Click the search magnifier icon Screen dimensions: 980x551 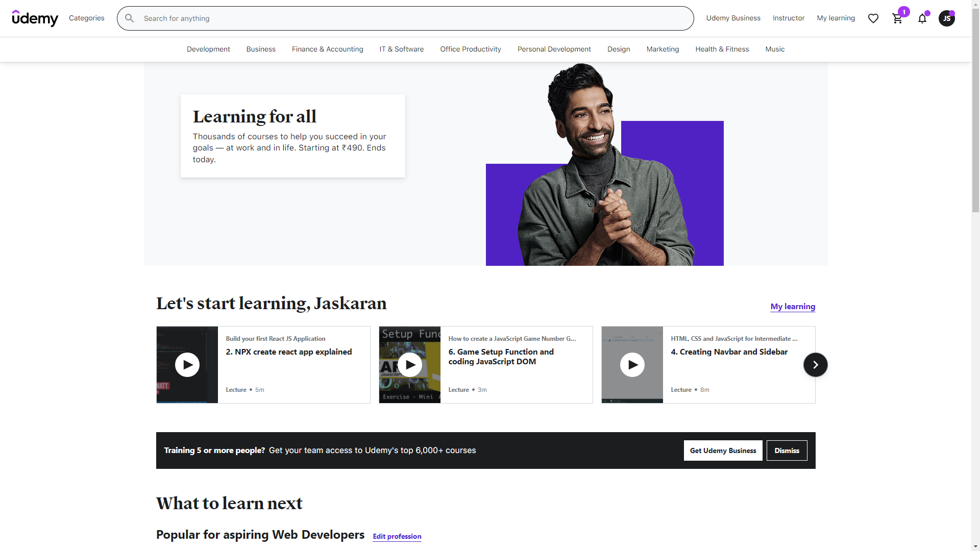coord(130,18)
